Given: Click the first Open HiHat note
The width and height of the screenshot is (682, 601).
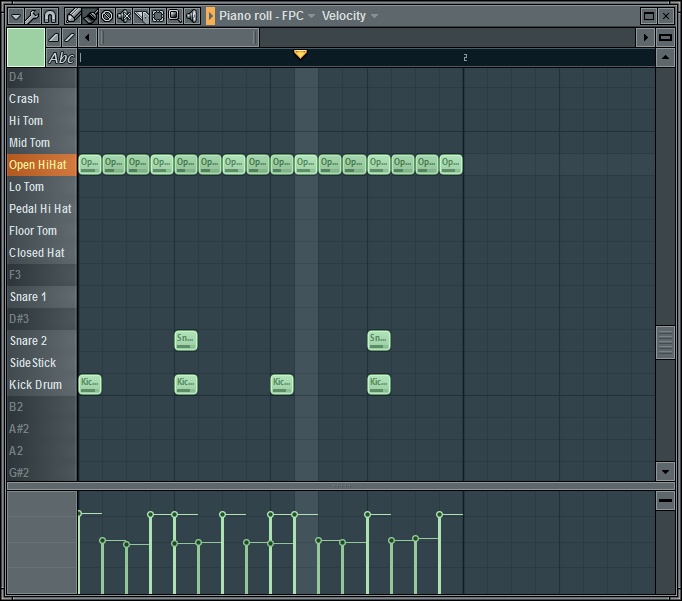Looking at the screenshot, I should coord(90,165).
